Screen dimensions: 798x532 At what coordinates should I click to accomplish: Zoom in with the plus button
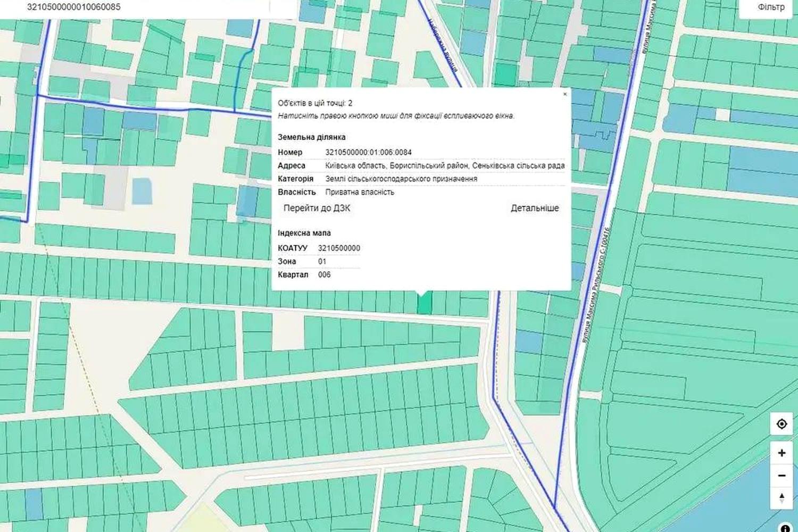(x=782, y=453)
